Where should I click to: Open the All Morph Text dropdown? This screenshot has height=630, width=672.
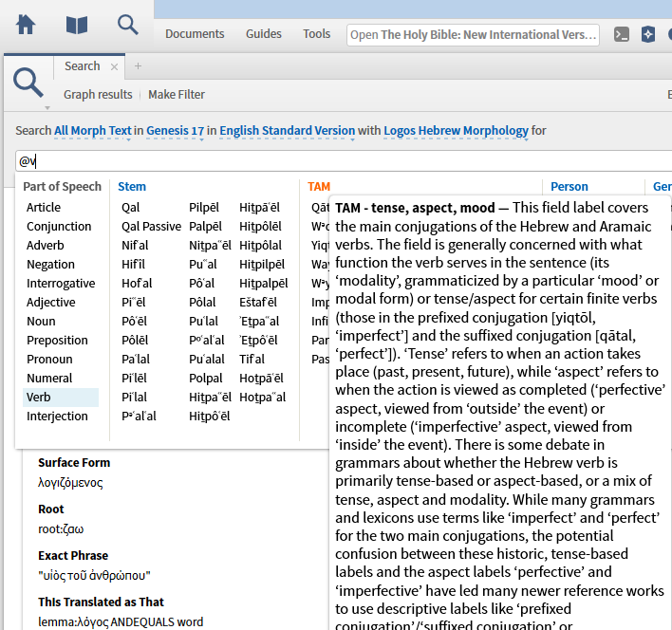tap(93, 131)
